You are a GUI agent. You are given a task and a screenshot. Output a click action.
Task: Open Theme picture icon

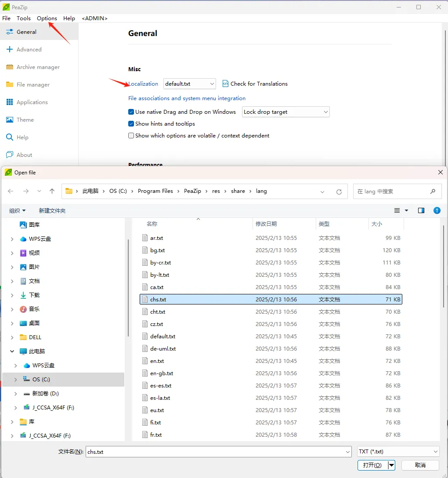(x=10, y=119)
